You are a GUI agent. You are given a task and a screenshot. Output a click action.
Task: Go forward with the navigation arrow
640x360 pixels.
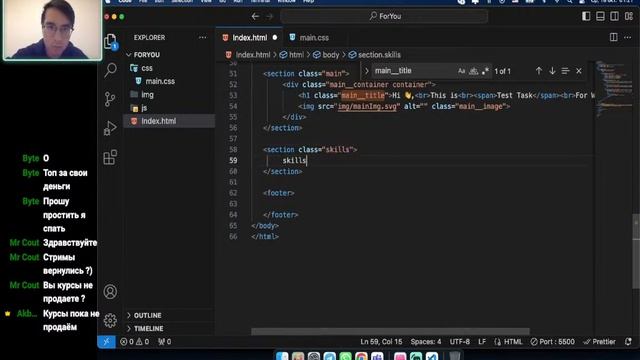270,16
